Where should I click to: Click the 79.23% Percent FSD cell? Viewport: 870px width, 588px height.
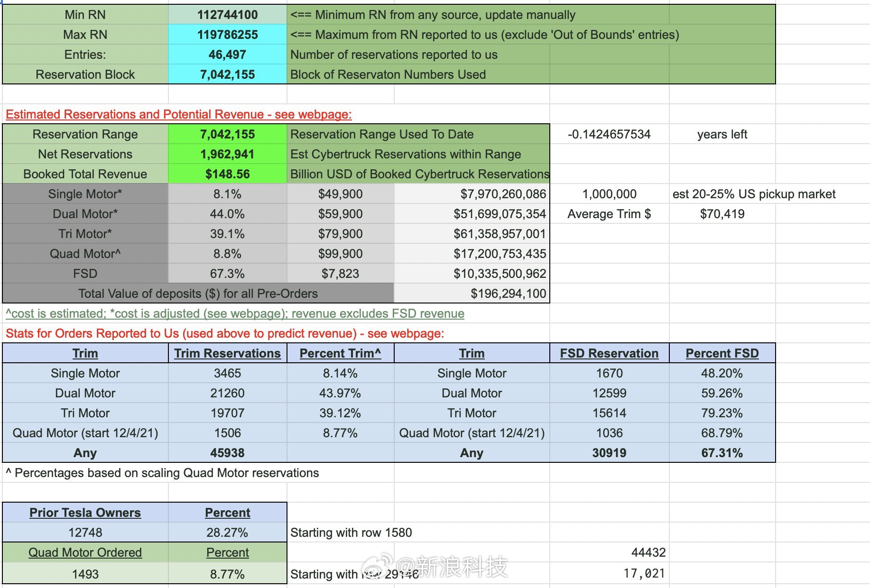[722, 413]
